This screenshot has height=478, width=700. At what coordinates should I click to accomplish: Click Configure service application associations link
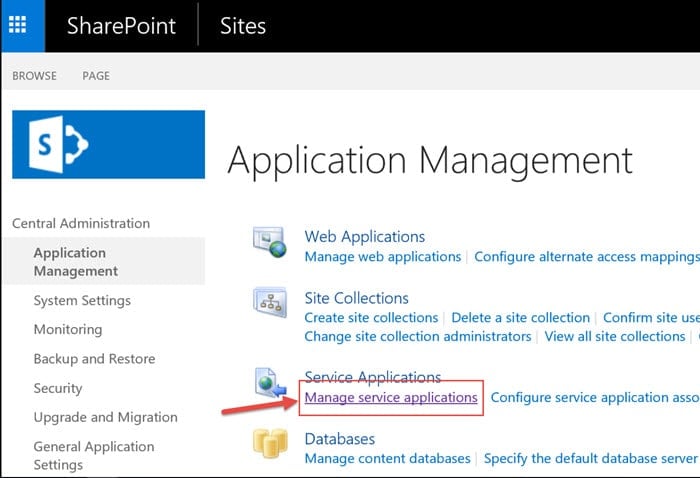coord(595,397)
